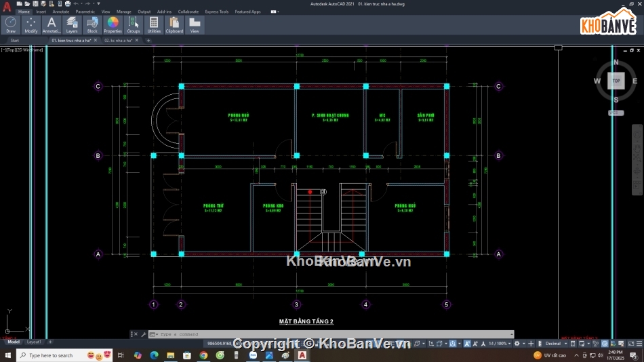The image size is (644, 362).
Task: Open the workspace gear dropdown arrow
Action: (x=523, y=344)
